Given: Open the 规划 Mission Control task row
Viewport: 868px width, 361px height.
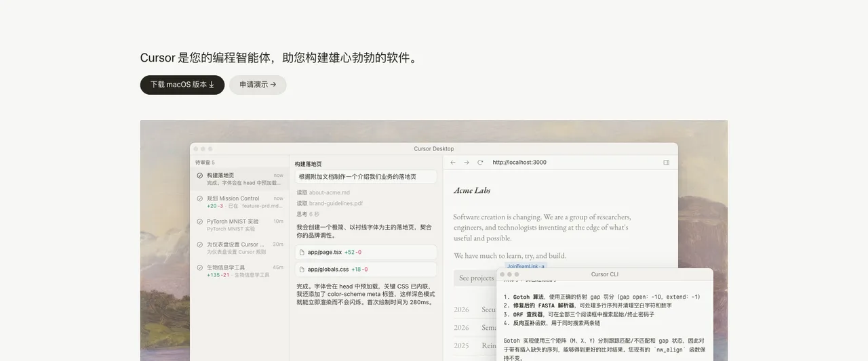Looking at the screenshot, I should click(239, 202).
